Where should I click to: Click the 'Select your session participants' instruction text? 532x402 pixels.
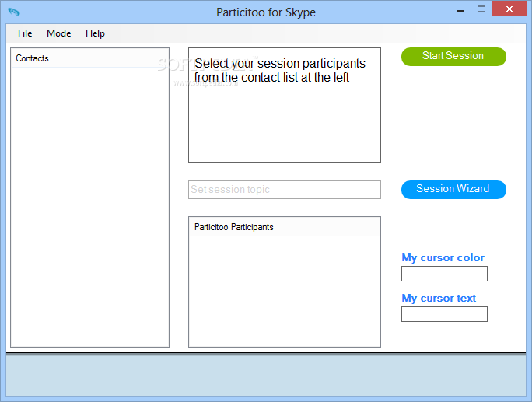click(279, 70)
